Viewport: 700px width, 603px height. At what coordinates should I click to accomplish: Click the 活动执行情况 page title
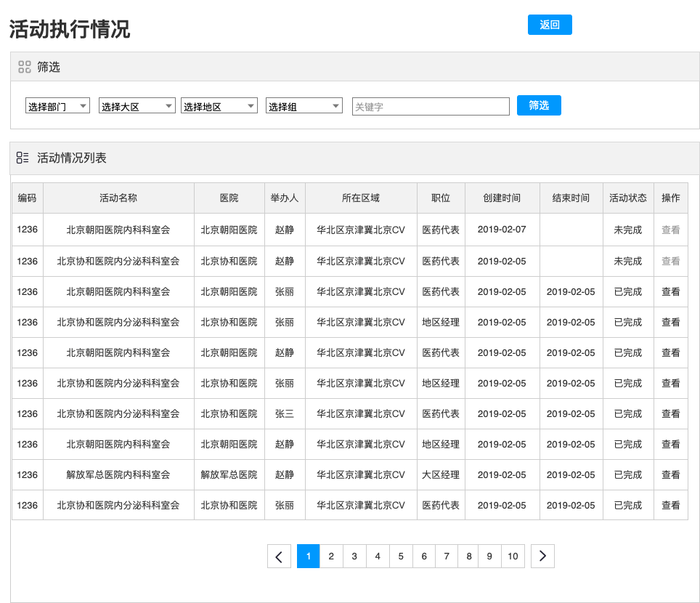70,30
